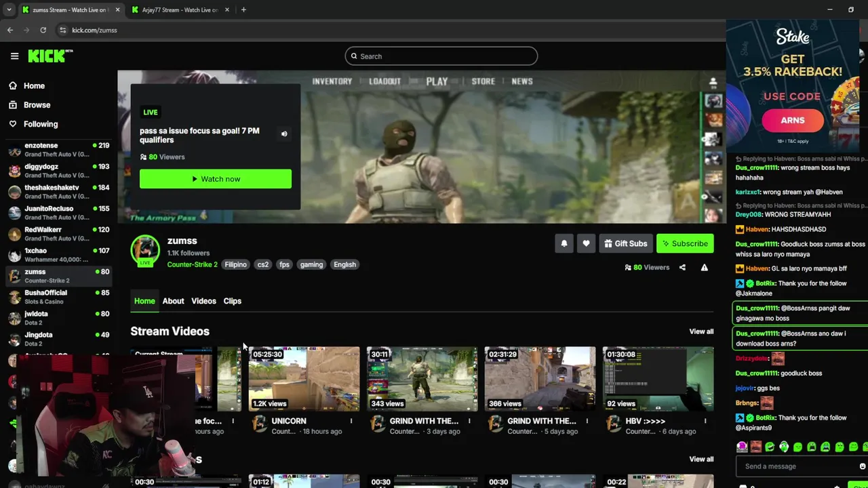868x488 pixels.
Task: Open zumss profile avatar
Action: [145, 250]
